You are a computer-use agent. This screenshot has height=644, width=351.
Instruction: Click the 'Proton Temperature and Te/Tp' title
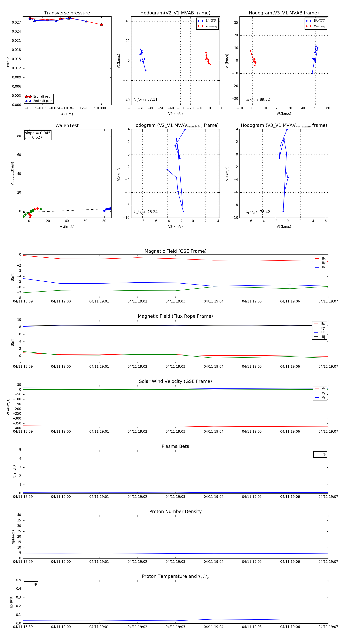click(x=175, y=576)
